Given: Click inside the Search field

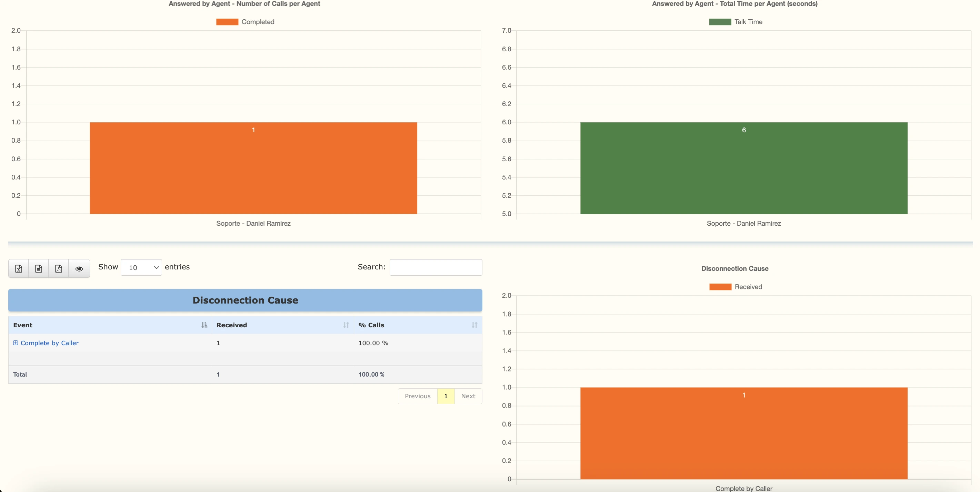Looking at the screenshot, I should [x=435, y=267].
